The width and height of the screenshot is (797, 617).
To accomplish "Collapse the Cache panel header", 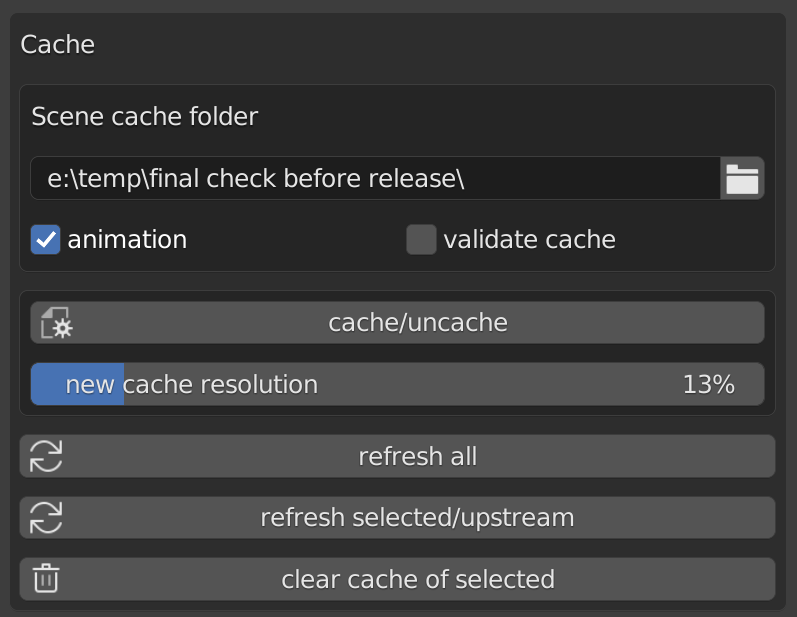I will [58, 45].
